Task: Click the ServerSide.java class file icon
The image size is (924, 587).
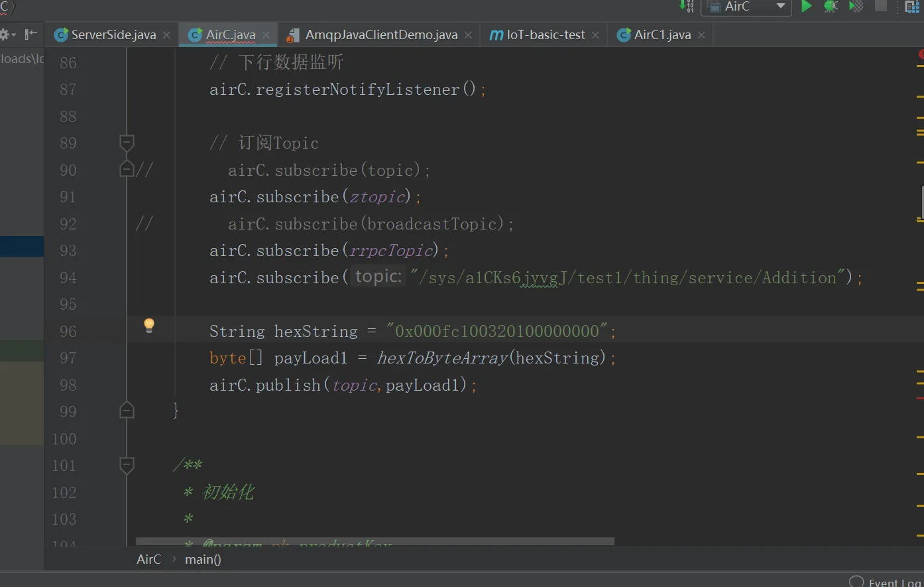Action: tap(61, 35)
